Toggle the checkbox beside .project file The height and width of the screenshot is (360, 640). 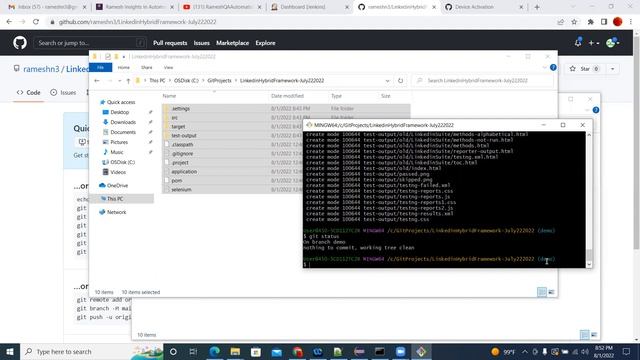(x=167, y=162)
